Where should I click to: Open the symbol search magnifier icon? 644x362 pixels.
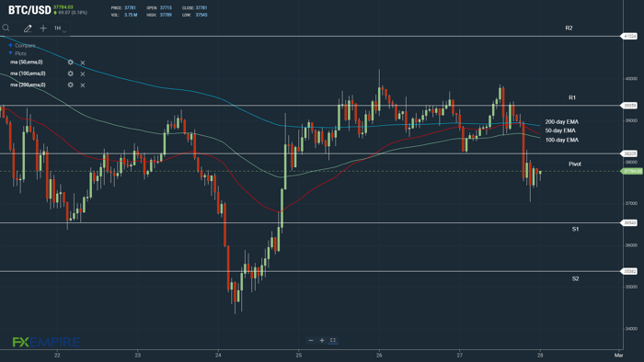[6, 28]
